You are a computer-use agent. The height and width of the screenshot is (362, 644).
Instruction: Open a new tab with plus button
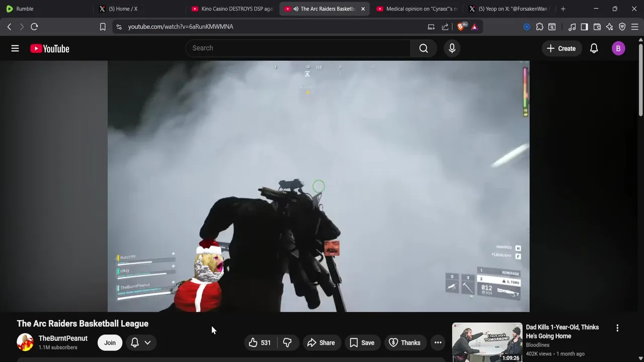563,9
